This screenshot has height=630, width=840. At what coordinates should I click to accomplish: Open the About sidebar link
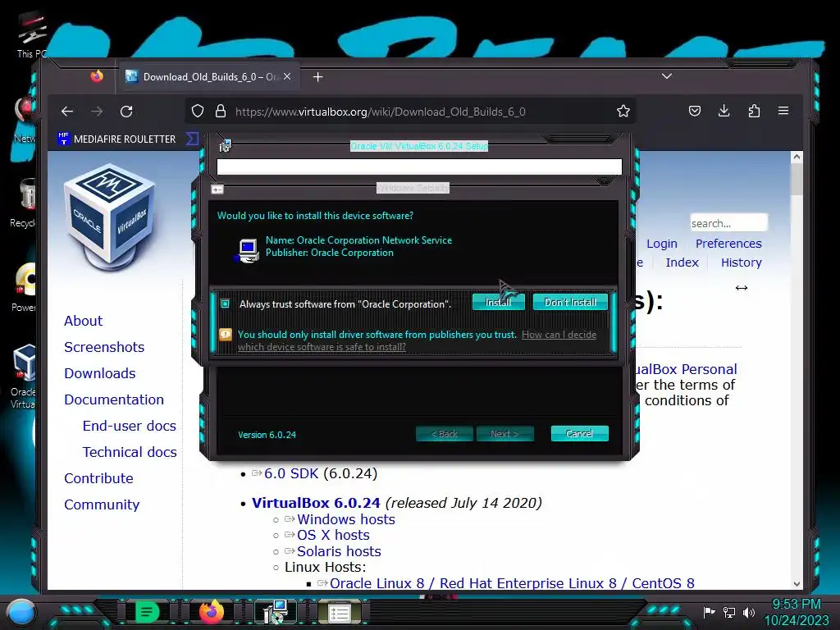pos(83,321)
